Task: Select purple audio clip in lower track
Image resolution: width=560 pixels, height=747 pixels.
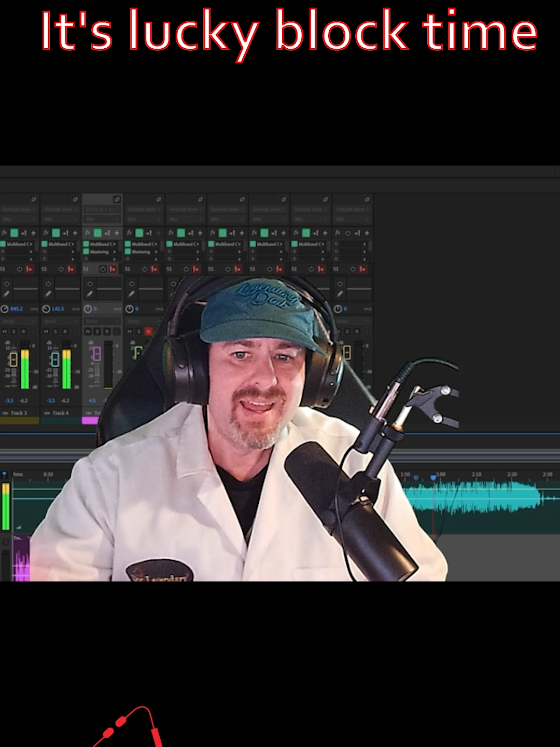Action: tap(21, 558)
